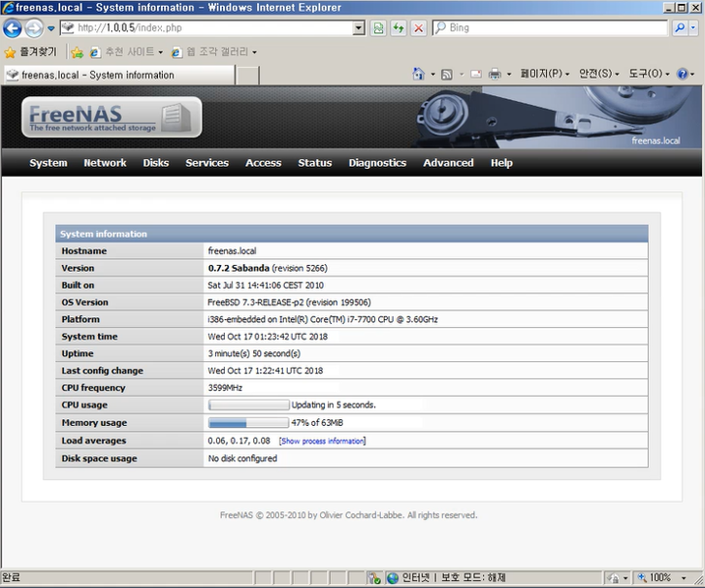Click the Built on date Sat Jul 31 text
This screenshot has height=588, width=705.
266,285
